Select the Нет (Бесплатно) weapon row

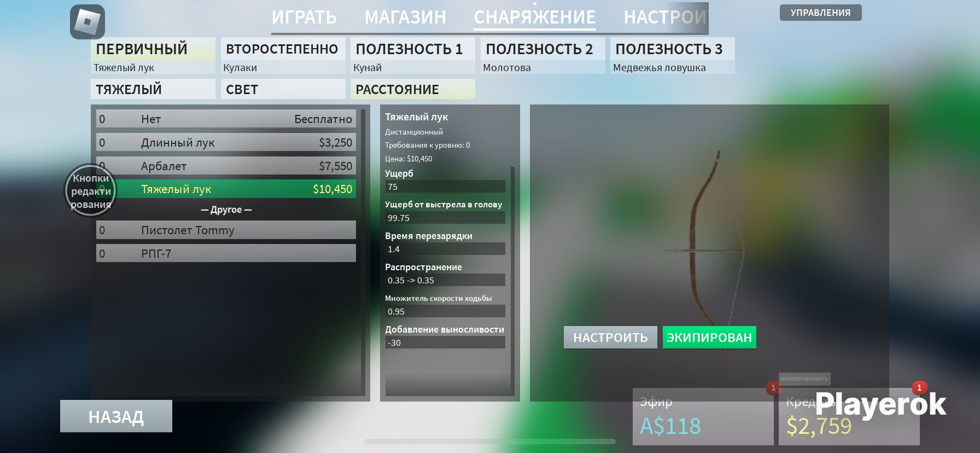226,119
